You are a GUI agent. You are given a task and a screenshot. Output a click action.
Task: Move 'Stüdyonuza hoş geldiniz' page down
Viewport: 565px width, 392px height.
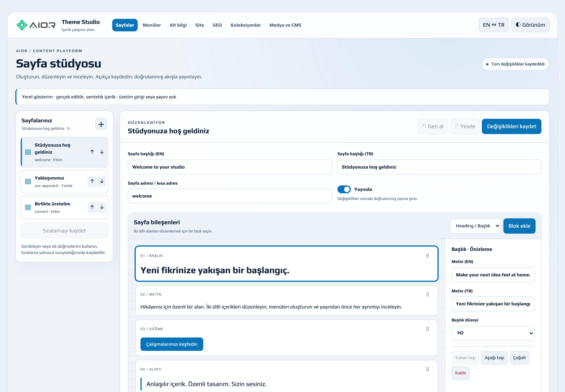pos(102,152)
